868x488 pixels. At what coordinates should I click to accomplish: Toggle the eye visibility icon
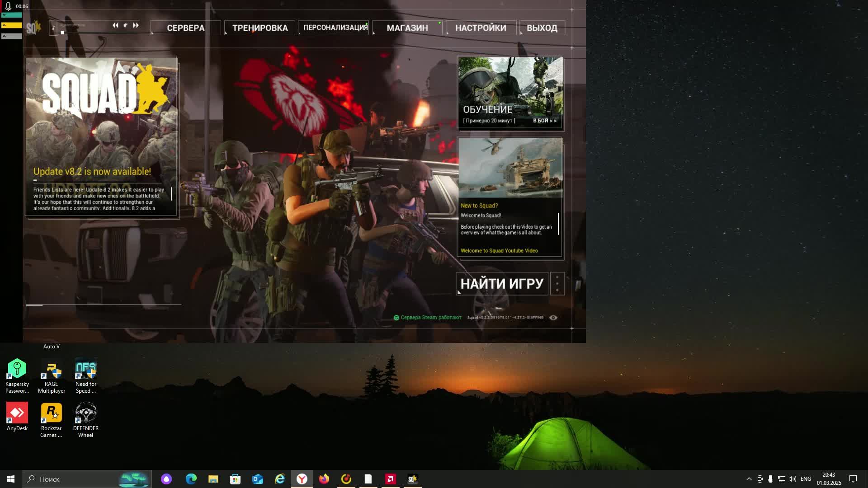coord(553,318)
